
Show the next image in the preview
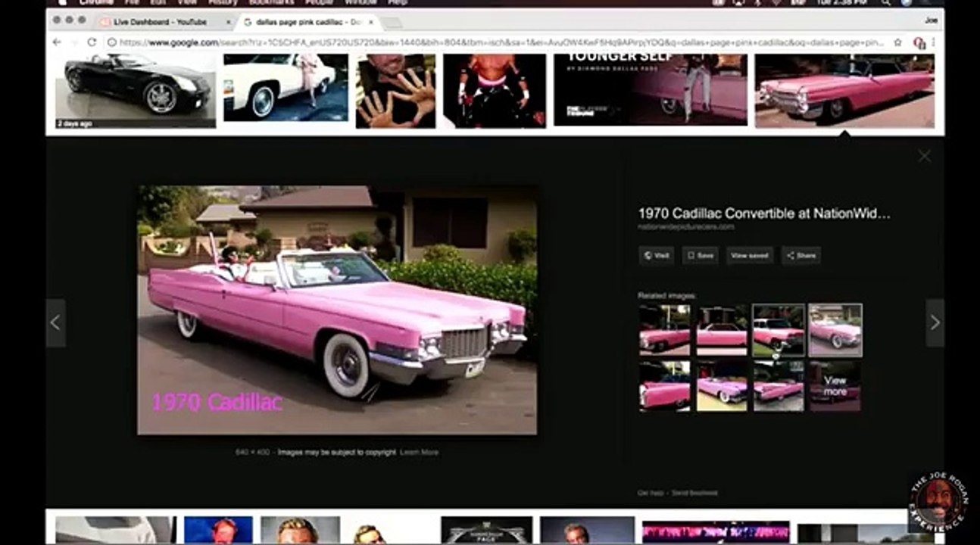click(x=935, y=322)
